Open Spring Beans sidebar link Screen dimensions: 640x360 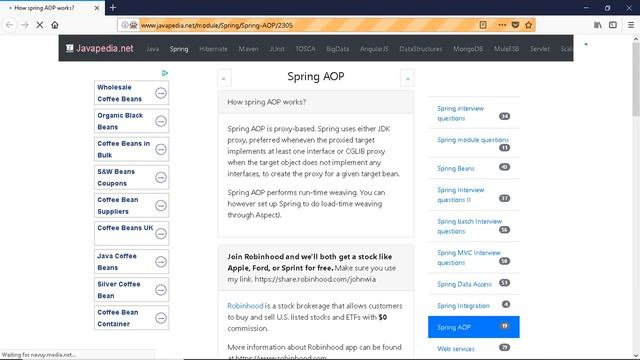coord(456,168)
